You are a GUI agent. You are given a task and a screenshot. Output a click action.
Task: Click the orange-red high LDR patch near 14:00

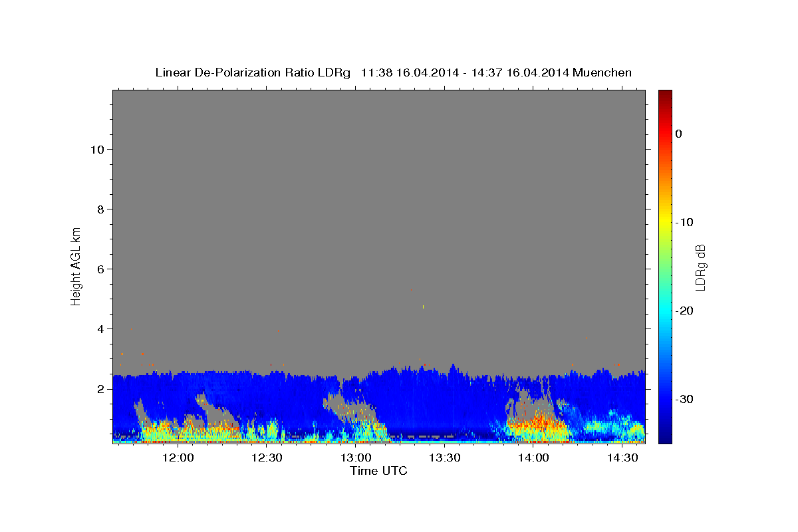click(537, 423)
